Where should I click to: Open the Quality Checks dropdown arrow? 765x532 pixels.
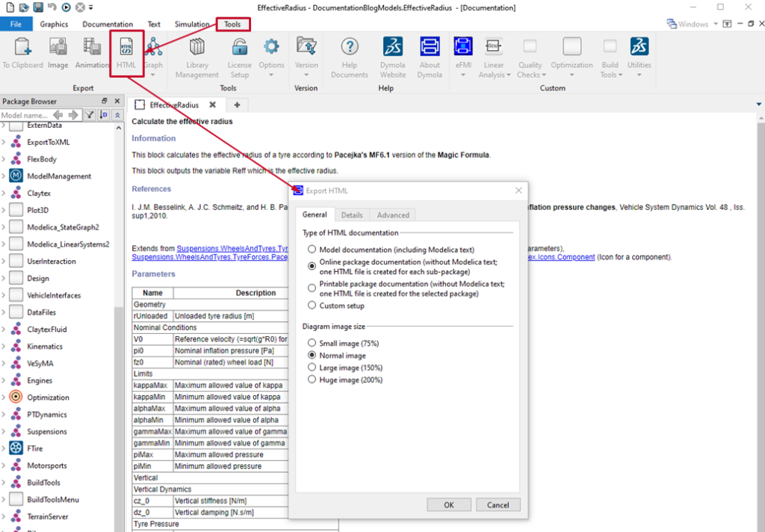coord(544,75)
